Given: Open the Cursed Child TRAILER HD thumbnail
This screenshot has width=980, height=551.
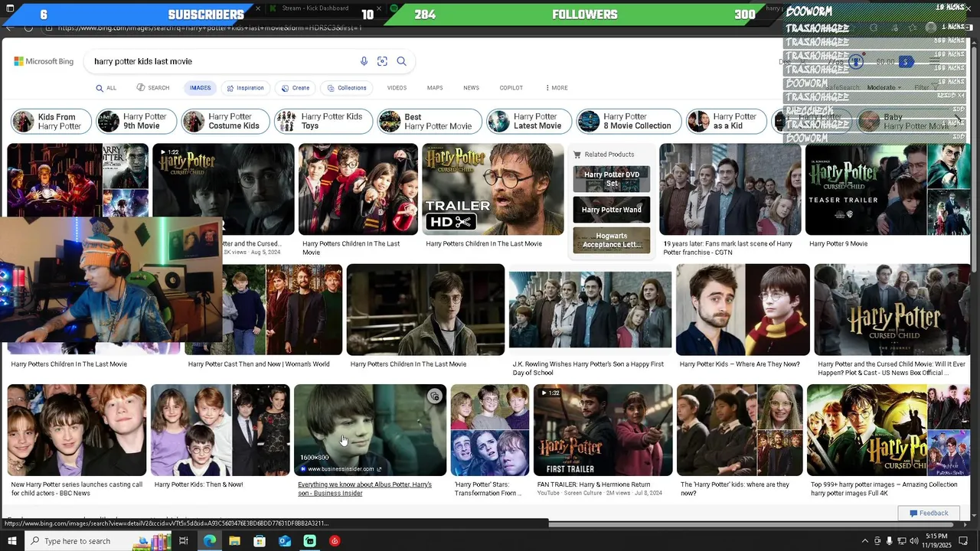Looking at the screenshot, I should pos(493,189).
